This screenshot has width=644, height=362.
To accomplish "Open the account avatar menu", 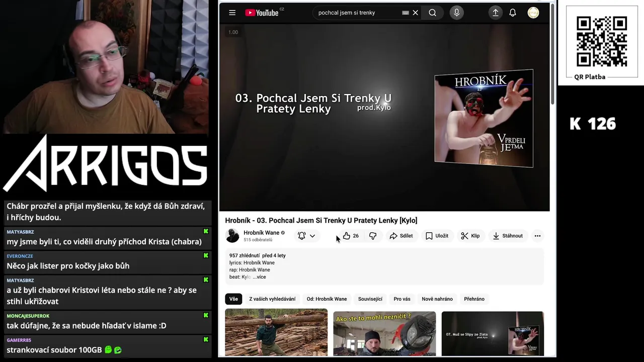I will (x=533, y=13).
